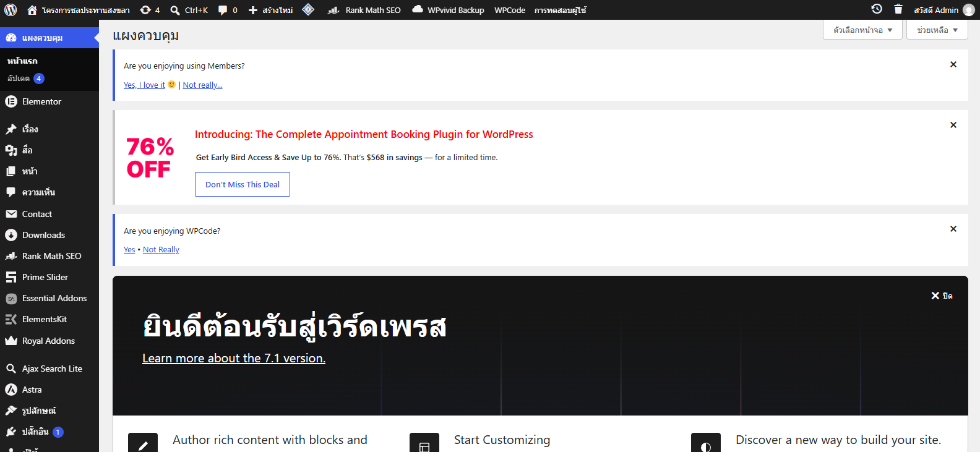Image resolution: width=980 pixels, height=452 pixels.
Task: Open the สร้างใหม่ new content menu
Action: tap(270, 10)
